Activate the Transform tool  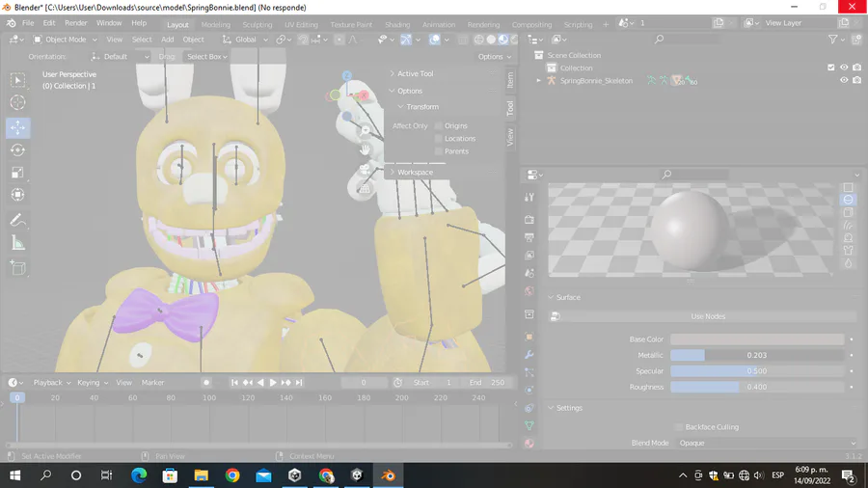pyautogui.click(x=17, y=195)
